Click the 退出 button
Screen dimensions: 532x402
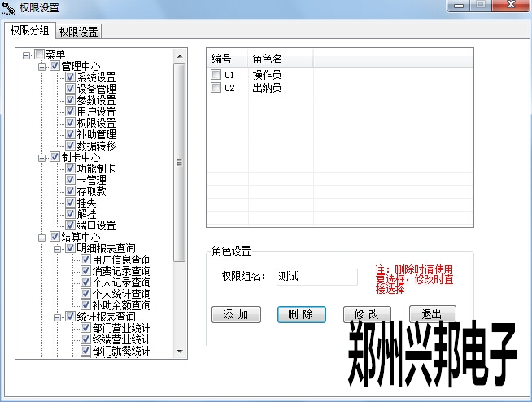coord(432,314)
